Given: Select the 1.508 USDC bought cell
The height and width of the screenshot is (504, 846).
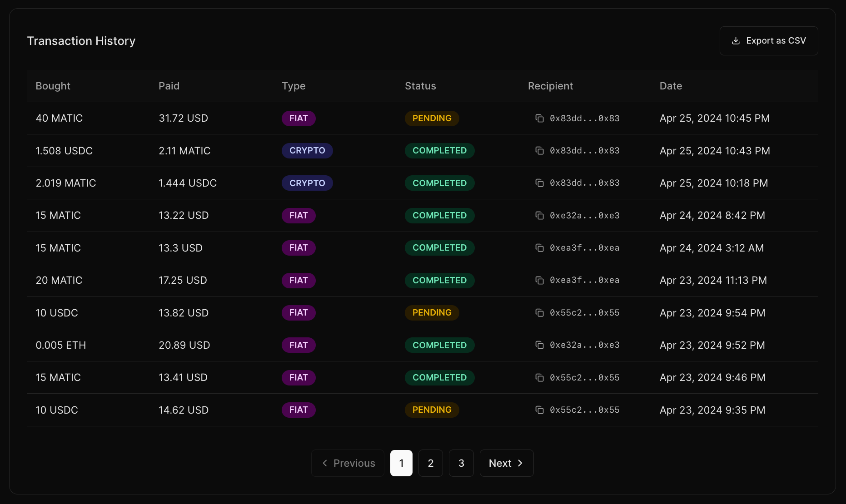Looking at the screenshot, I should coord(64,151).
